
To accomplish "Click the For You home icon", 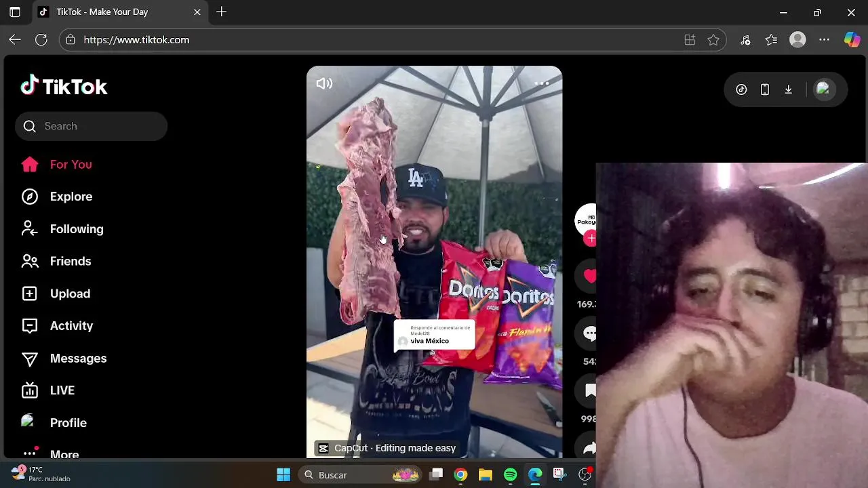I will click(x=29, y=164).
